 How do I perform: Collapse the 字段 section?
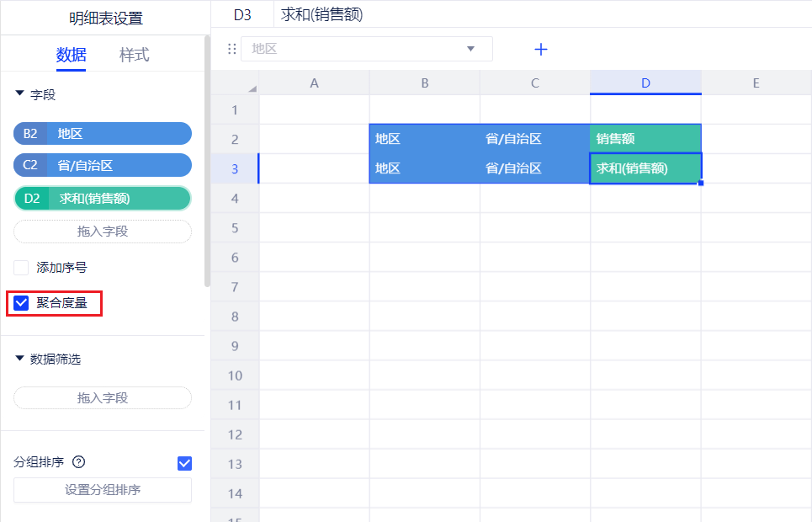coord(20,95)
